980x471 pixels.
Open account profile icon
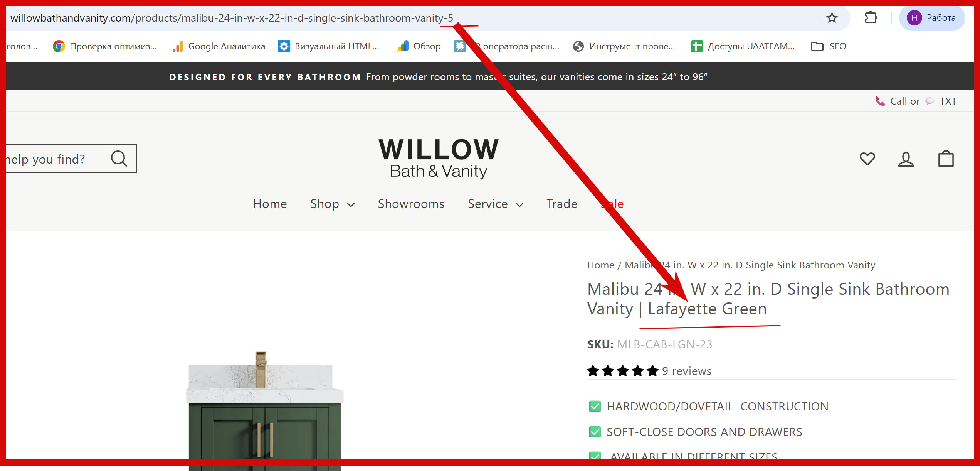click(x=906, y=159)
